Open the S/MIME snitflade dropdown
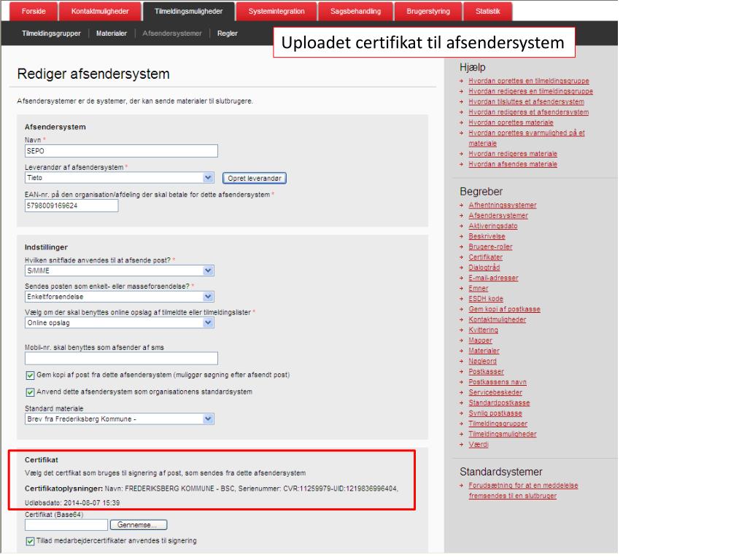This screenshot has height=560, width=747. (120, 271)
